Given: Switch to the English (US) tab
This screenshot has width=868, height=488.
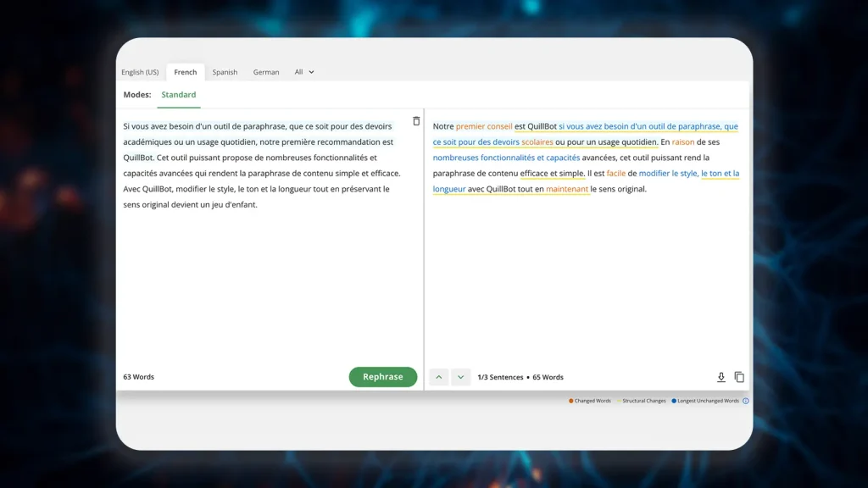Looking at the screenshot, I should pyautogui.click(x=140, y=72).
